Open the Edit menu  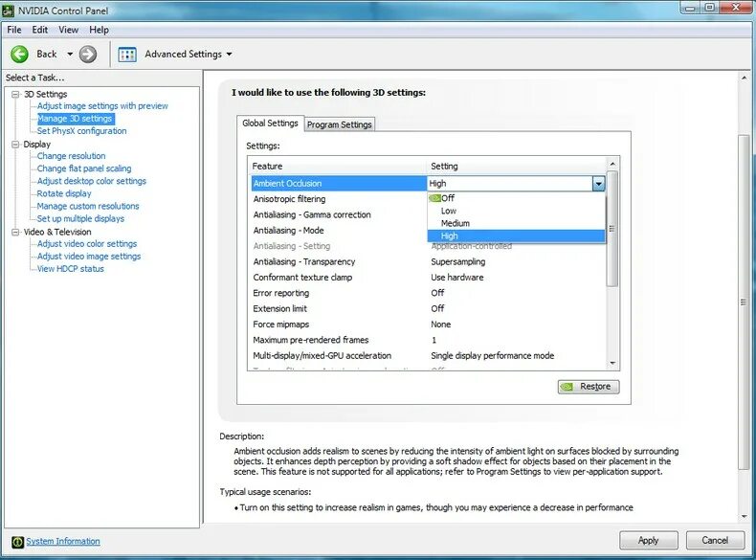point(39,30)
